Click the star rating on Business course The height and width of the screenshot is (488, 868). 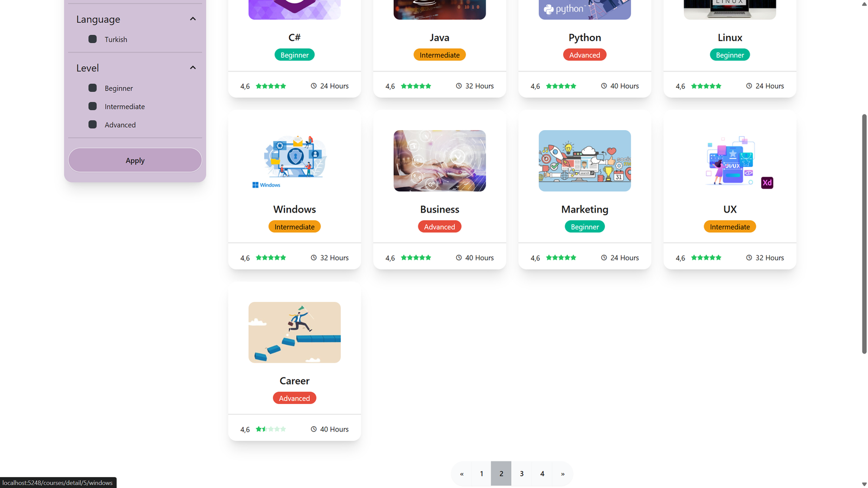click(x=416, y=258)
